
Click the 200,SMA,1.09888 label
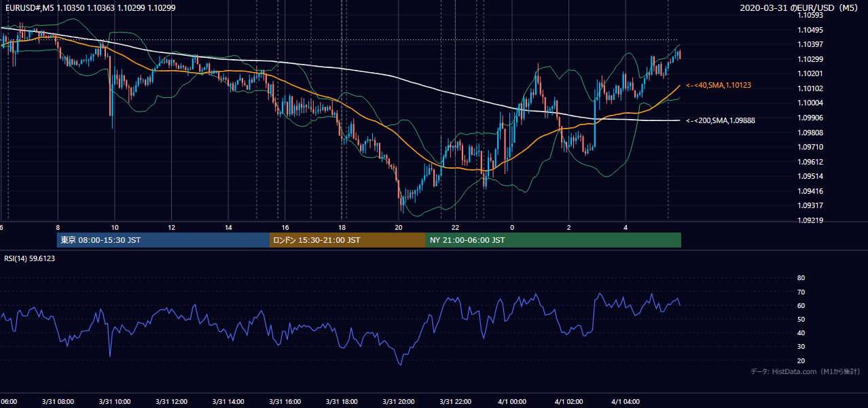coord(721,120)
